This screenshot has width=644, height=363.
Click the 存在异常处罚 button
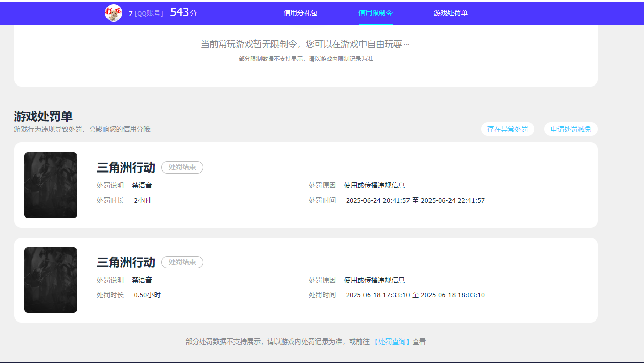pyautogui.click(x=507, y=129)
